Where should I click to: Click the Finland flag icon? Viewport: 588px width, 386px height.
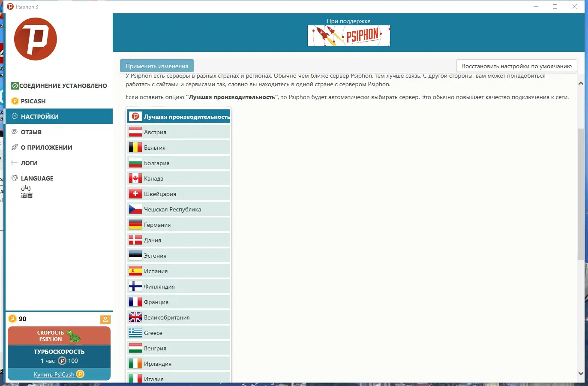[135, 286]
